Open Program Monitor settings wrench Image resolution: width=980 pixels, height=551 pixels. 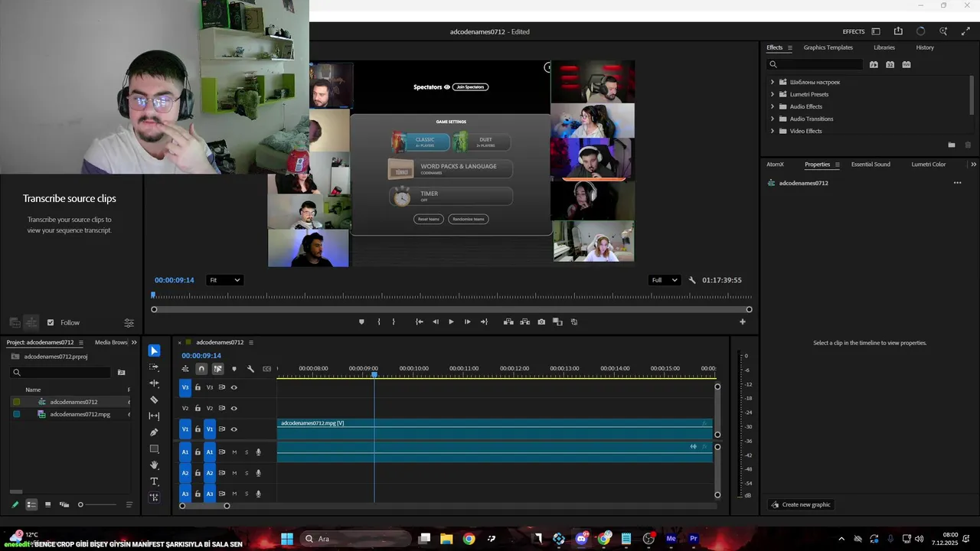692,280
